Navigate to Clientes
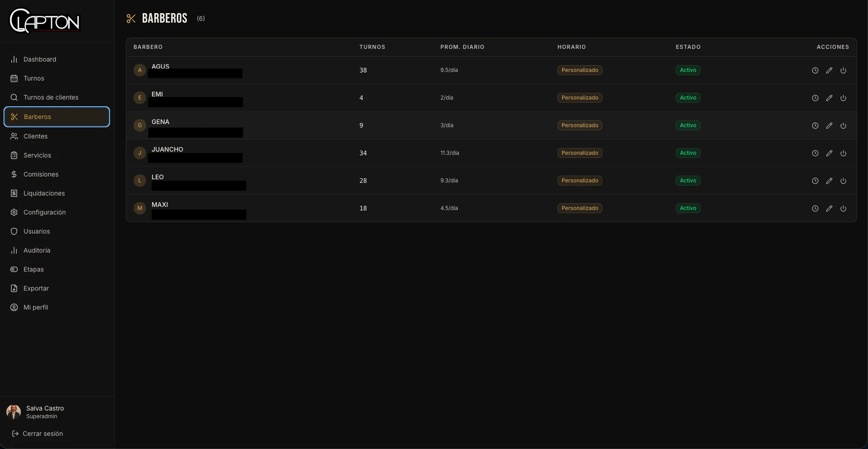The width and height of the screenshot is (868, 449). pyautogui.click(x=57, y=136)
